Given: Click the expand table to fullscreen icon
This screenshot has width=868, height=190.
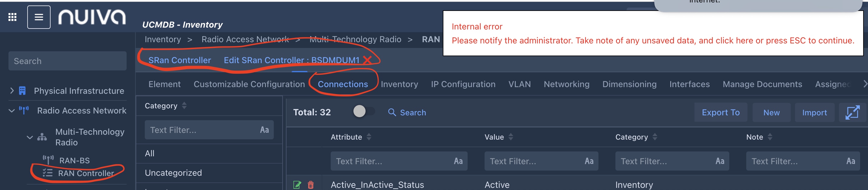Looking at the screenshot, I should [x=852, y=112].
